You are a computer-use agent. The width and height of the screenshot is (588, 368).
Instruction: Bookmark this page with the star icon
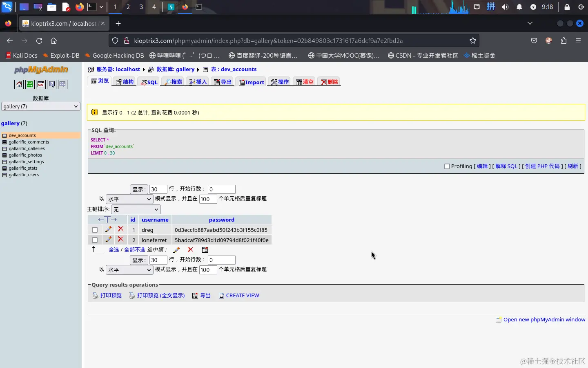point(473,40)
